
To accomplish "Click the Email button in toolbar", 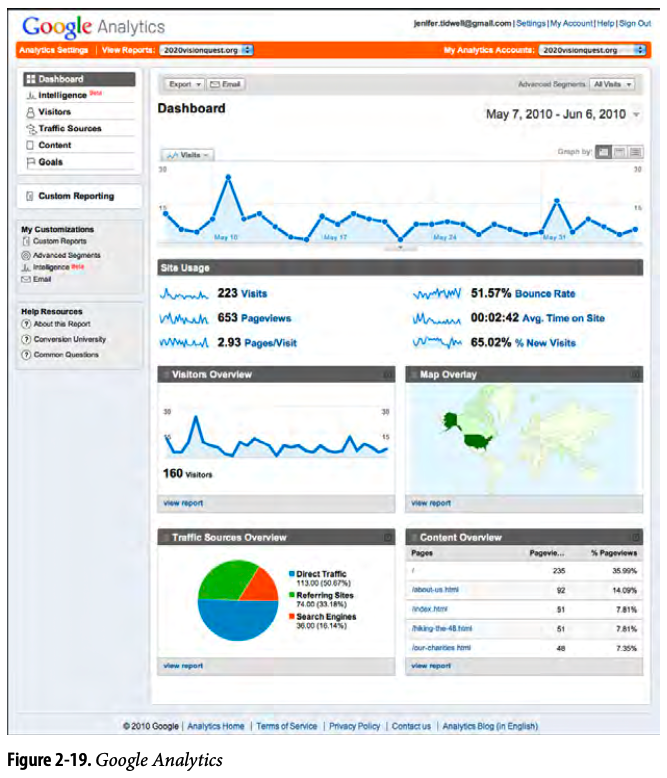I will 225,84.
